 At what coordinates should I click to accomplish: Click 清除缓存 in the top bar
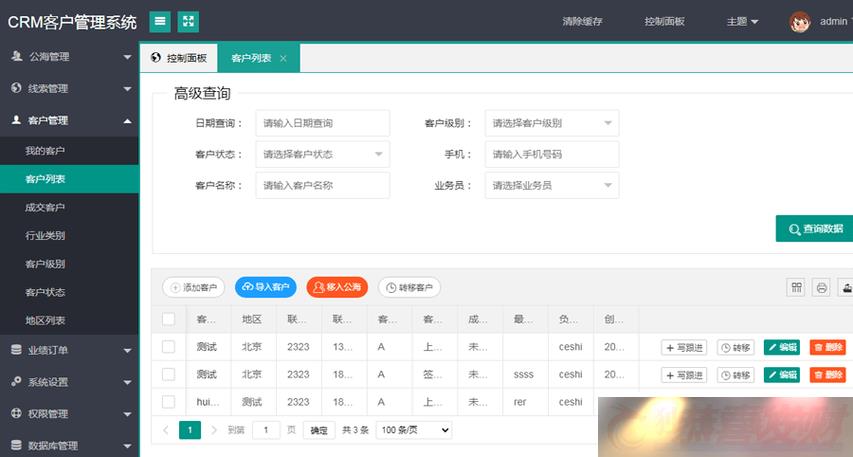click(582, 22)
